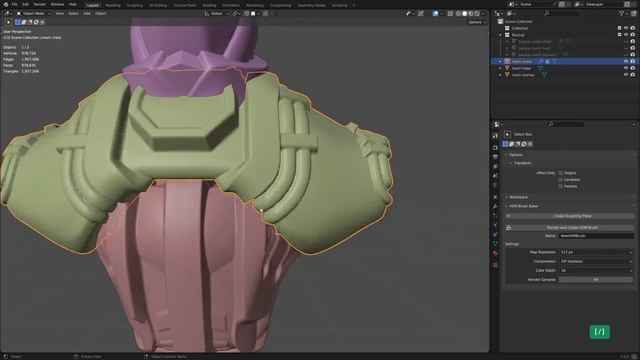Open Material properties tab icon

point(495,253)
